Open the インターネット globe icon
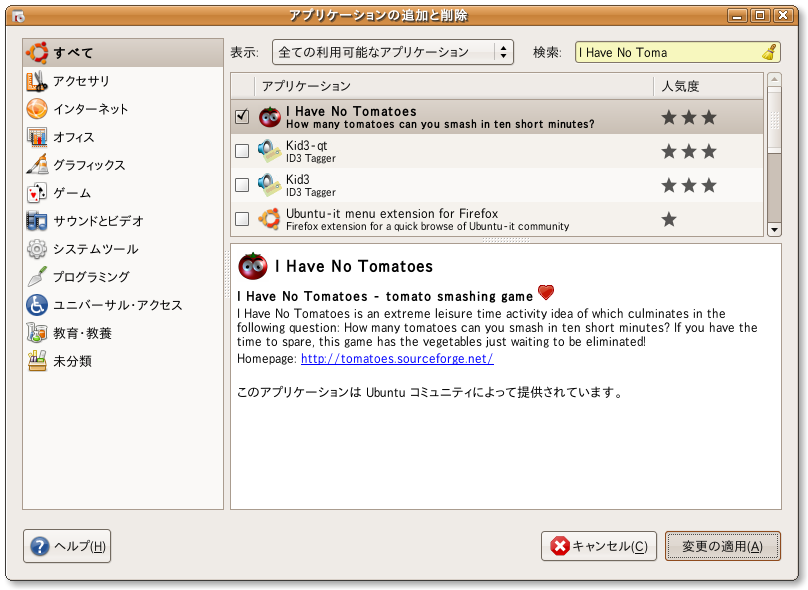The width and height of the screenshot is (808, 590). pyautogui.click(x=37, y=109)
